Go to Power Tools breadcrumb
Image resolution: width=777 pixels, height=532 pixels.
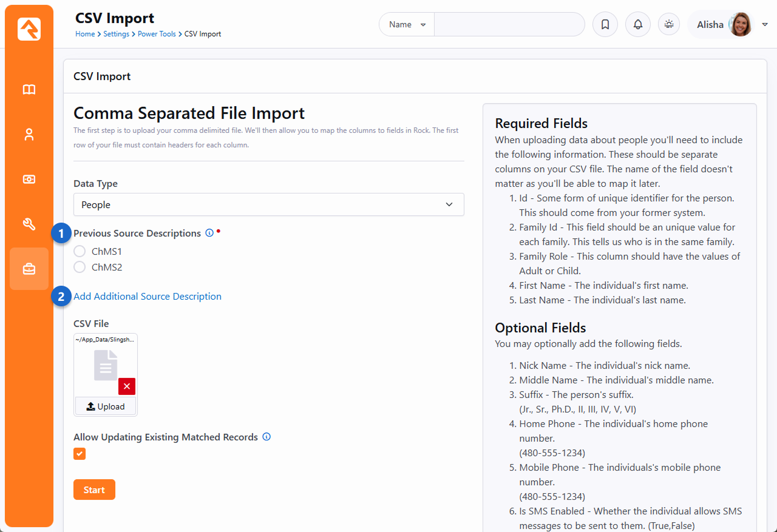click(157, 34)
